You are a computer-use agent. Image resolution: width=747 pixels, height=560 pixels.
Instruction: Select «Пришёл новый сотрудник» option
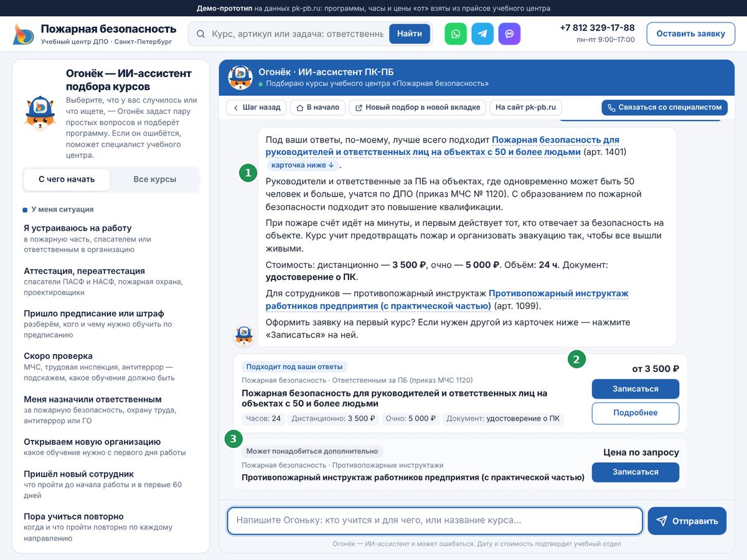click(111, 484)
